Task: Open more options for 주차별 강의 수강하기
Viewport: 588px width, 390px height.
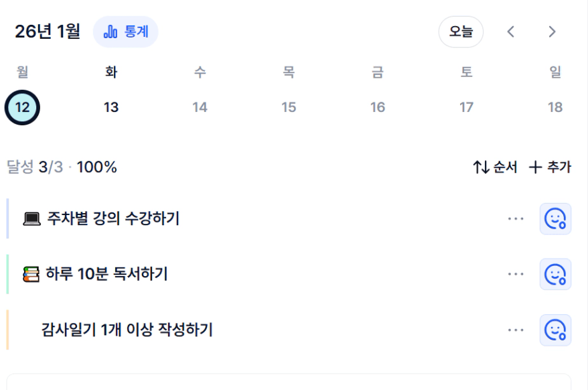Action: [x=516, y=218]
